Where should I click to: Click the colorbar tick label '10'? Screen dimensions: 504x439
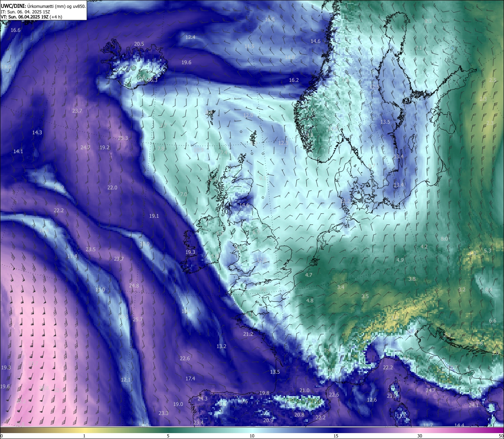tap(252, 436)
